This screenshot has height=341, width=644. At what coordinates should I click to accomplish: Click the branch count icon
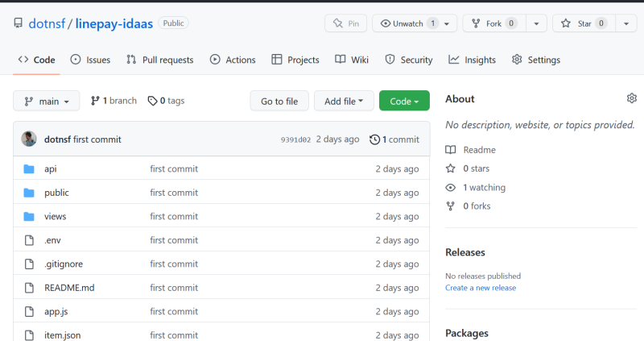[95, 101]
